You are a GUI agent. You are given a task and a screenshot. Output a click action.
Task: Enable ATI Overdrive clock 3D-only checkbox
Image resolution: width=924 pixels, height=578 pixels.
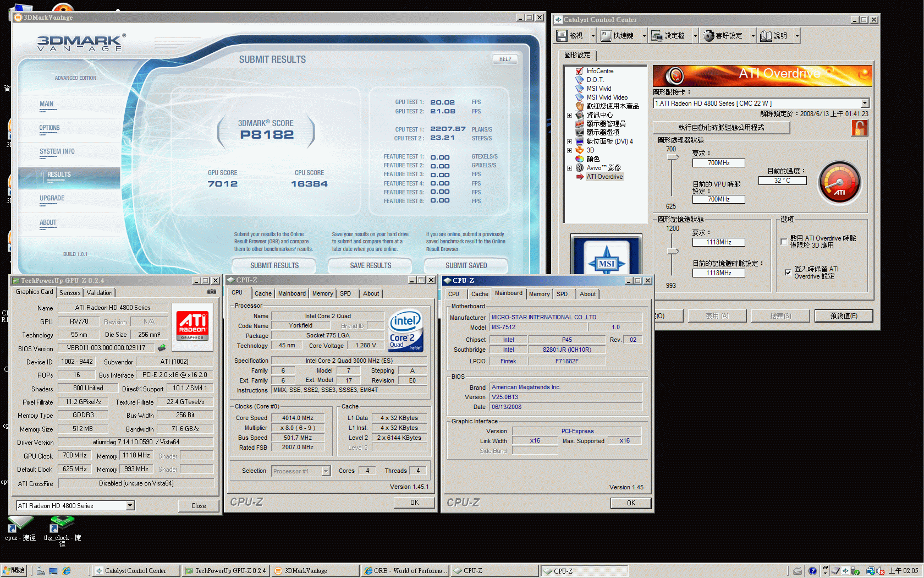[x=784, y=242]
